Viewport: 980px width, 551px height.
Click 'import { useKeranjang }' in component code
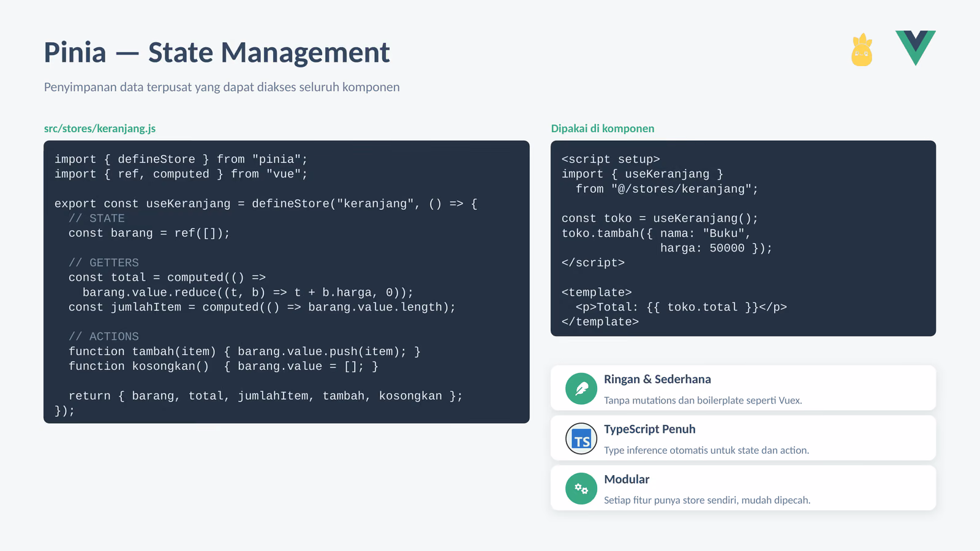pyautogui.click(x=643, y=174)
